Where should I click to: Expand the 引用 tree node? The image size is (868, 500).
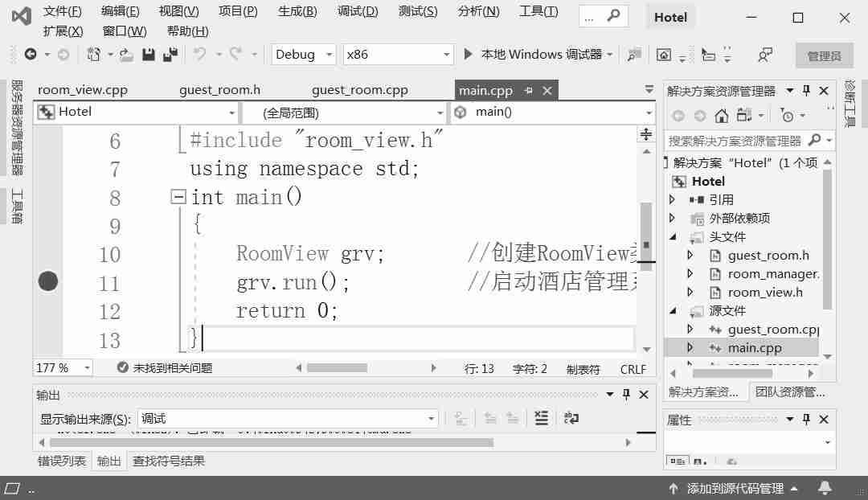point(672,199)
